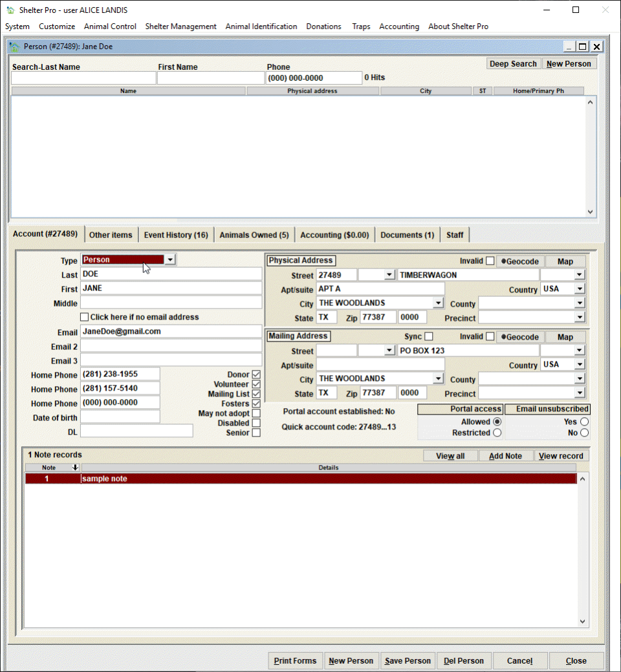Click the Search-Last Name input field
Image resolution: width=621 pixels, height=672 pixels.
pyautogui.click(x=83, y=78)
